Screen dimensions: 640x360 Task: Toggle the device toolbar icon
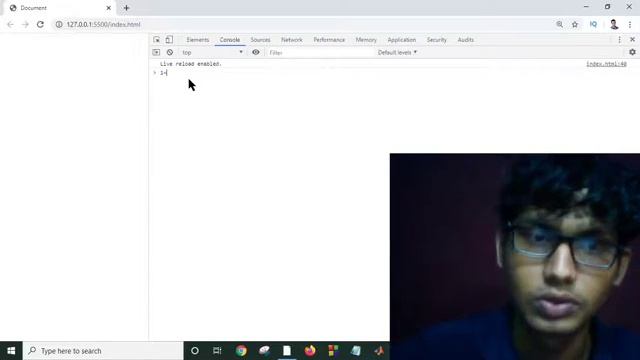tap(169, 40)
